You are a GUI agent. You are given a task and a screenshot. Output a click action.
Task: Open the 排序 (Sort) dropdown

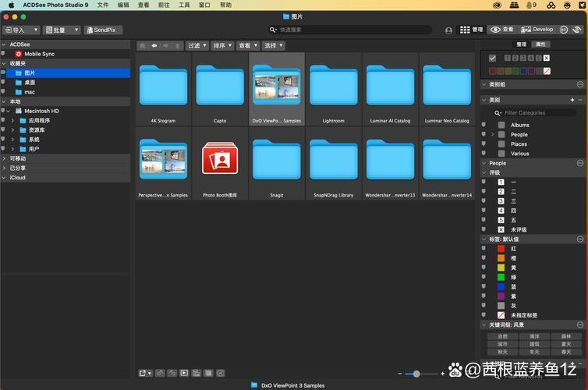click(x=222, y=46)
